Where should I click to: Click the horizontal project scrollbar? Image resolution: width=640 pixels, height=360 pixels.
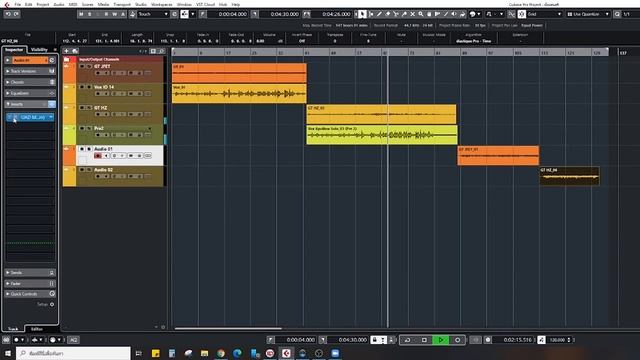pyautogui.click(x=228, y=328)
